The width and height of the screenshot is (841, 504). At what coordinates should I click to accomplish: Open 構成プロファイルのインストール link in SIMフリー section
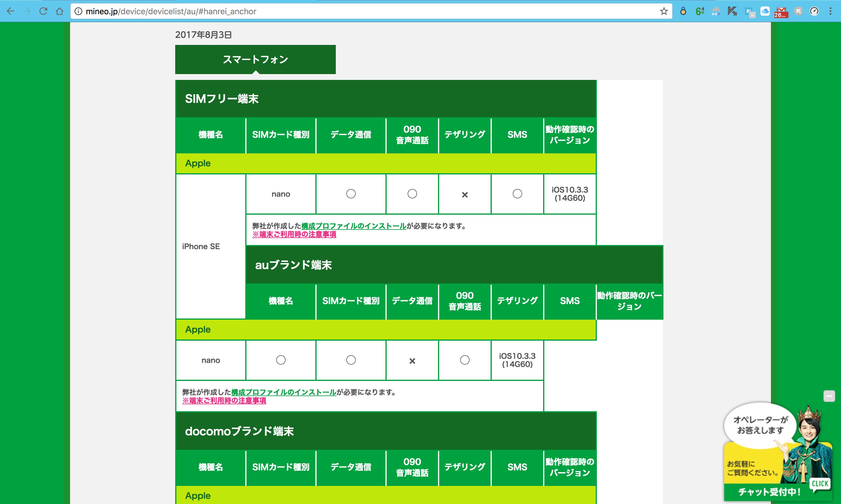[354, 226]
